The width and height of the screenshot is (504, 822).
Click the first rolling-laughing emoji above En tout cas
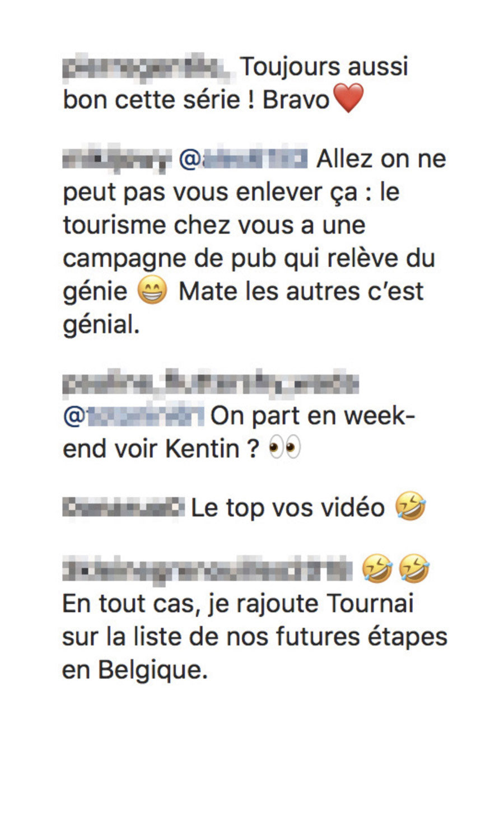[377, 568]
